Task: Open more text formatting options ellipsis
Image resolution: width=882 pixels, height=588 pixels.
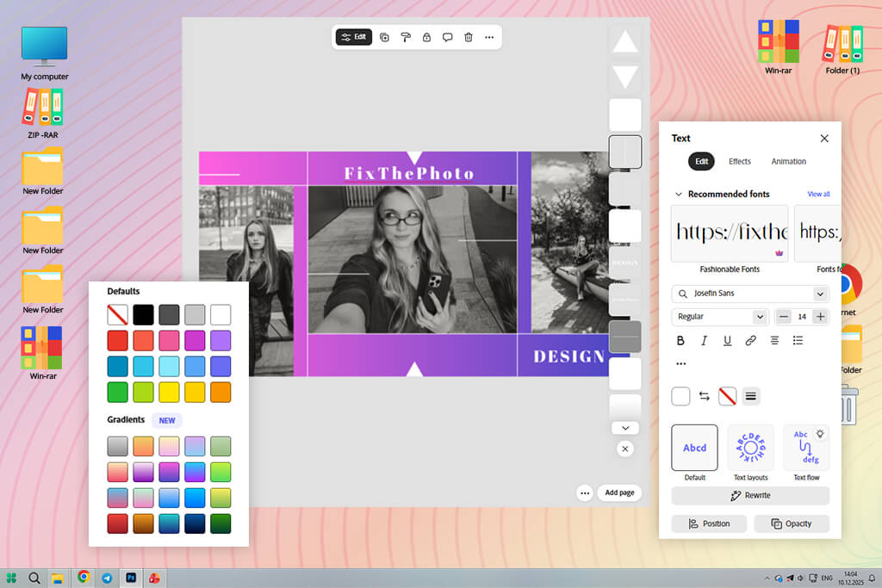Action: (680, 363)
